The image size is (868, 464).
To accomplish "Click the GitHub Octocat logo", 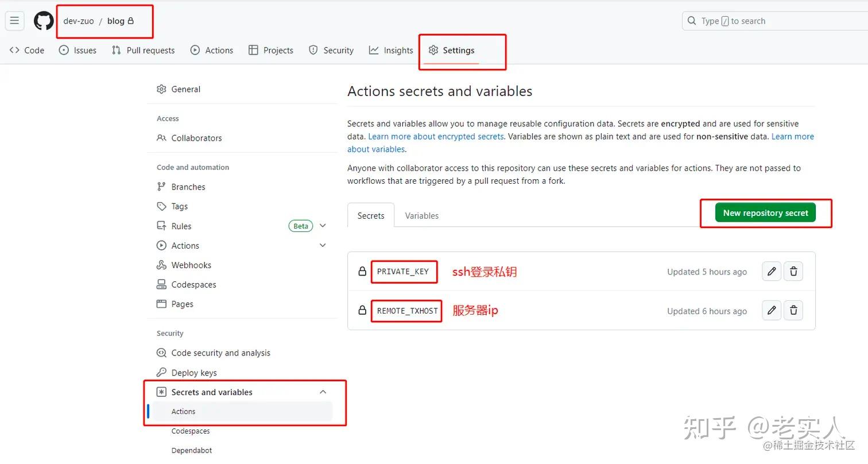I will click(x=44, y=21).
